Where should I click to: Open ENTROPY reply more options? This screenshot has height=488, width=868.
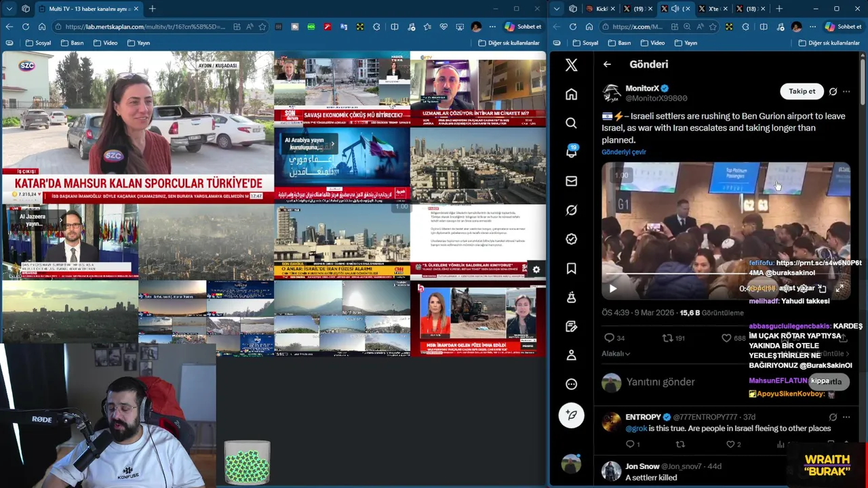click(x=846, y=417)
